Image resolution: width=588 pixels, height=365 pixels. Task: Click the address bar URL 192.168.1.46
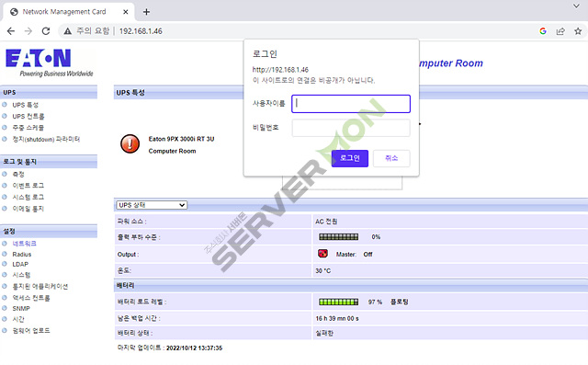[x=141, y=31]
